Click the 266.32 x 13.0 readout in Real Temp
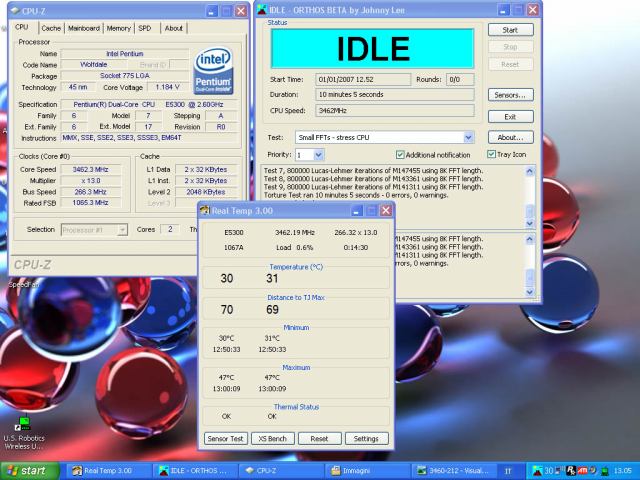This screenshot has width=640, height=480. [x=356, y=233]
